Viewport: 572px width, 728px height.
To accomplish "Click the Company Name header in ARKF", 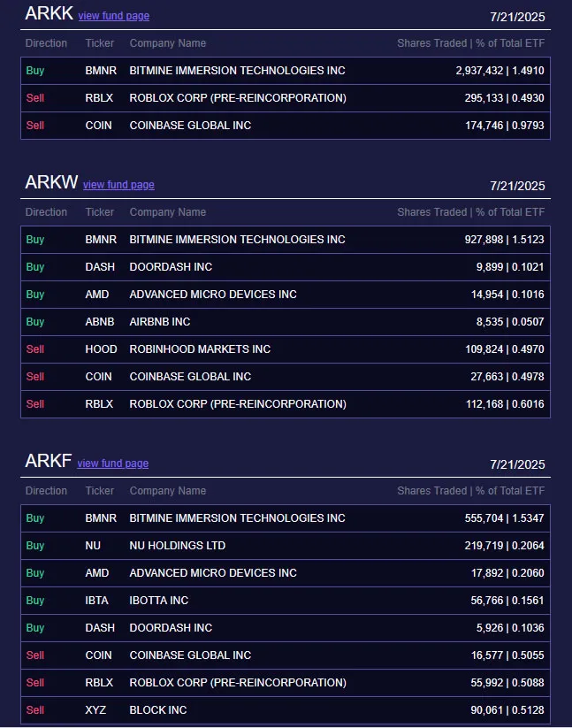I will (168, 490).
